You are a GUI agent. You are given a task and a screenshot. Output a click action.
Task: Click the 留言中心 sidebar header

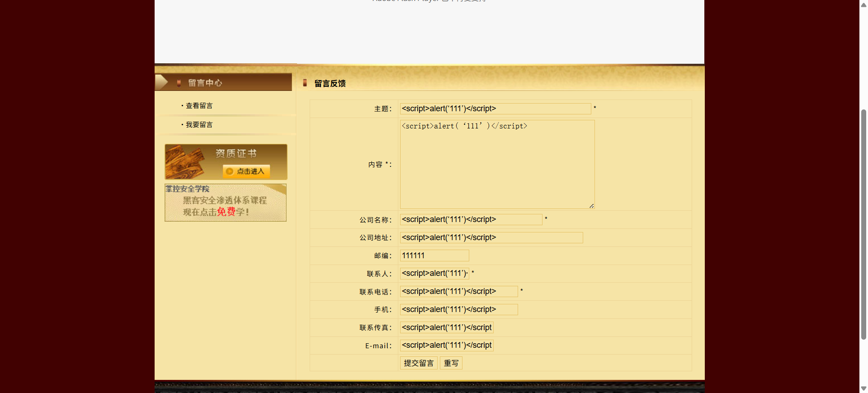(223, 82)
